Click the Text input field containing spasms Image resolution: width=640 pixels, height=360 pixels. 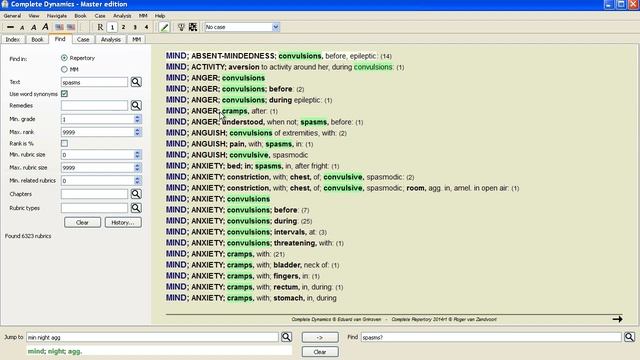click(94, 82)
